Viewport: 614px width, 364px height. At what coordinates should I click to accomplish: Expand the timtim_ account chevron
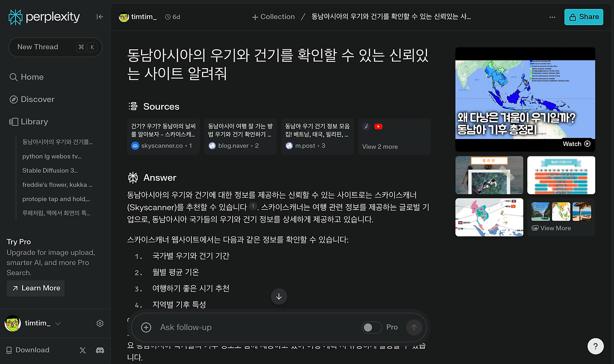[x=58, y=323]
